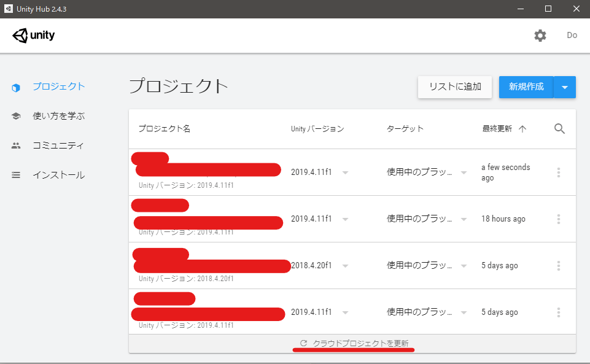This screenshot has height=364, width=590.
Task: Open target platform dropdown in '18 hours ago' row
Action: coord(464,219)
